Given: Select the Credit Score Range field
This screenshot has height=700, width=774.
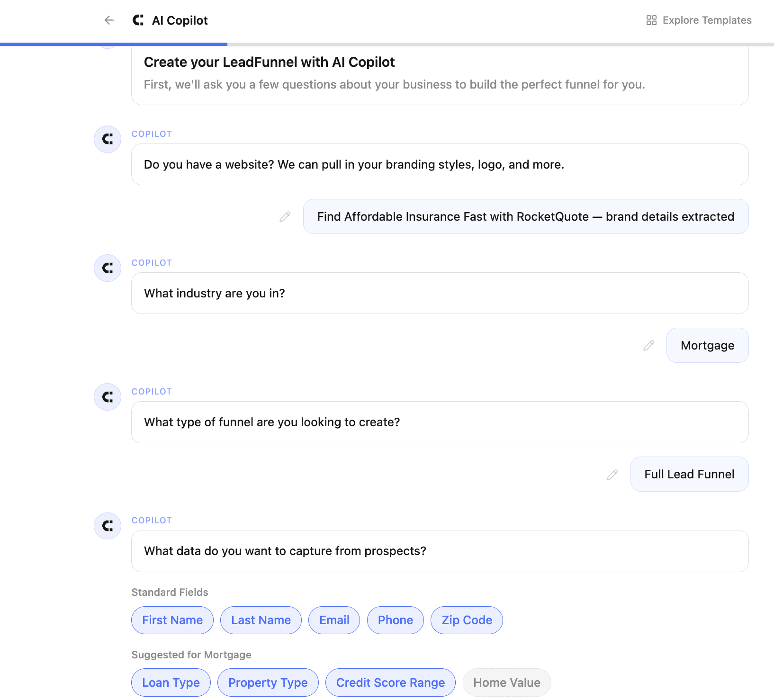Looking at the screenshot, I should pos(390,682).
